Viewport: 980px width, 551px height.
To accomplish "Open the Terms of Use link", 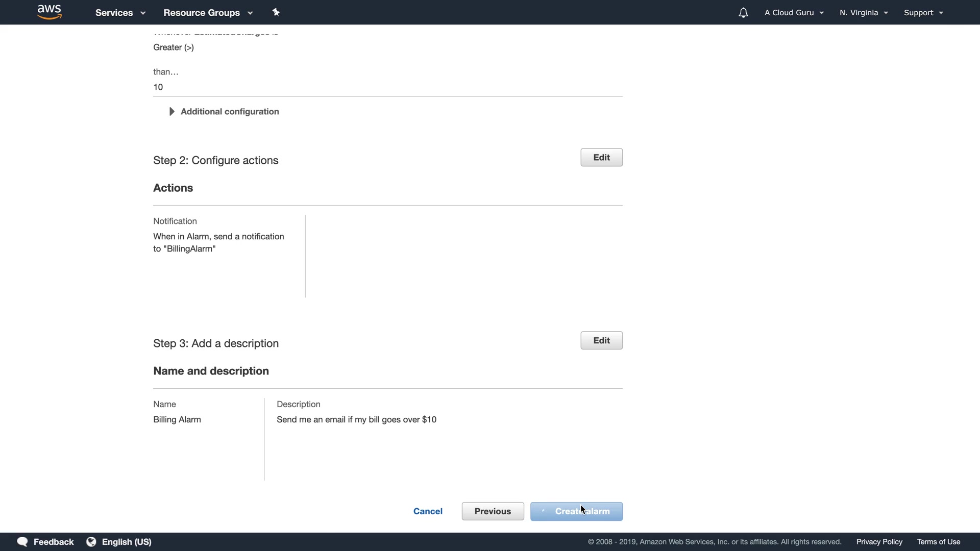I will (938, 542).
